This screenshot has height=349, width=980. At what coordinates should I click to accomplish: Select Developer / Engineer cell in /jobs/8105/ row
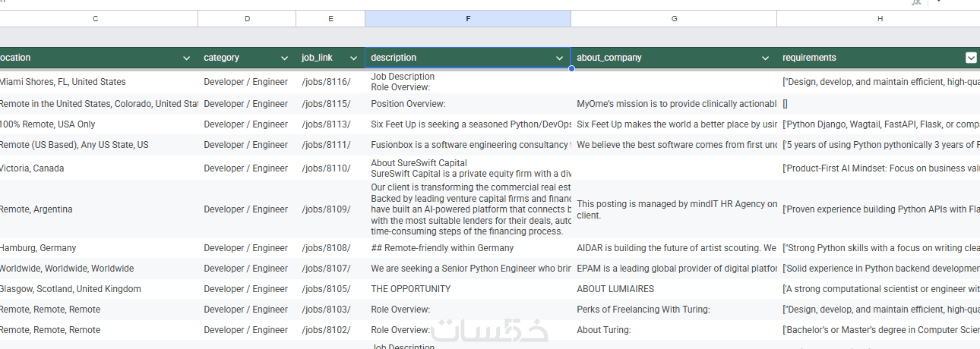click(247, 289)
